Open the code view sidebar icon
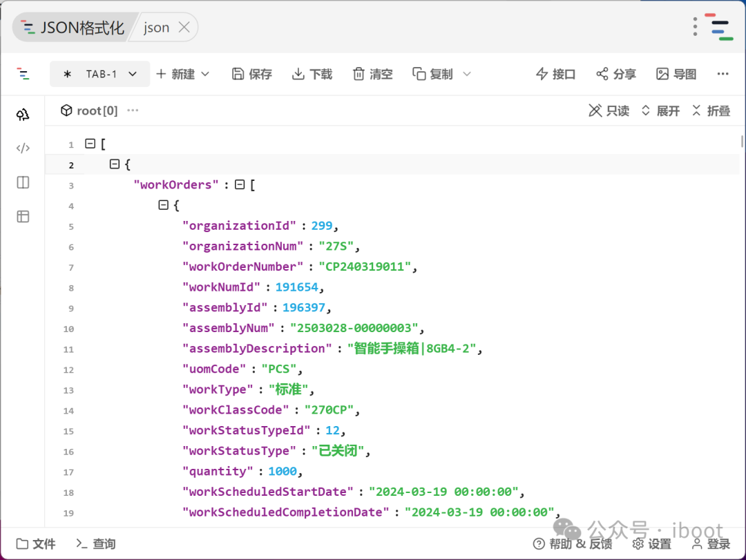 tap(23, 148)
